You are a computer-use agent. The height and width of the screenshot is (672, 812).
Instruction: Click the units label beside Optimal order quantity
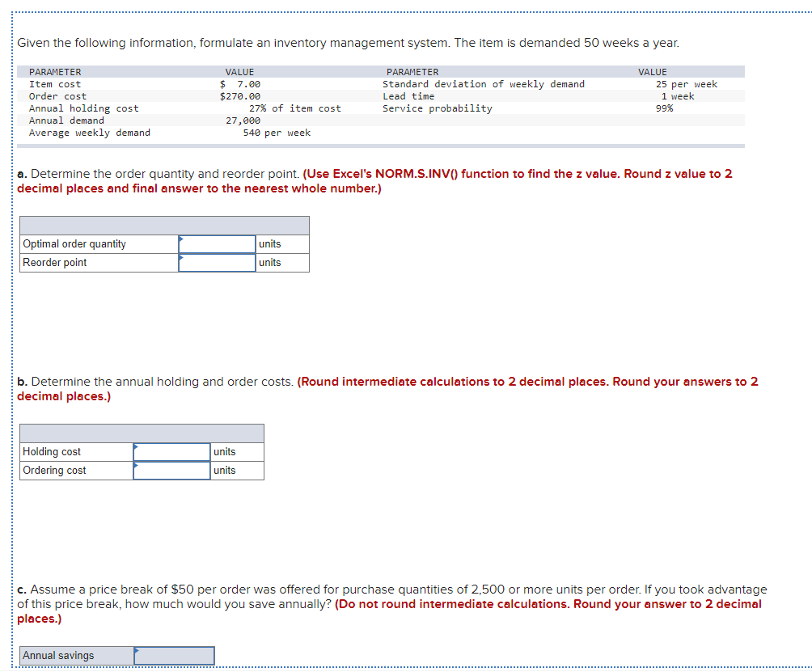coord(269,243)
